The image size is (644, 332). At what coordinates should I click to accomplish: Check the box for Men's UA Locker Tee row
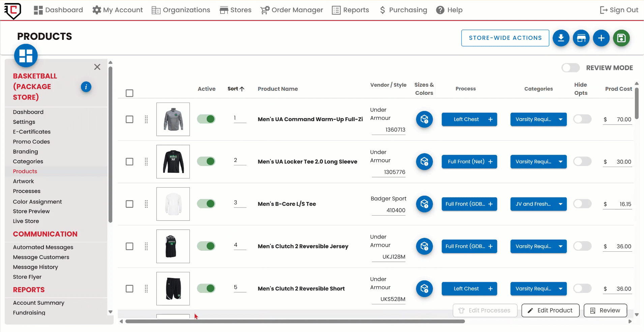coord(129,162)
